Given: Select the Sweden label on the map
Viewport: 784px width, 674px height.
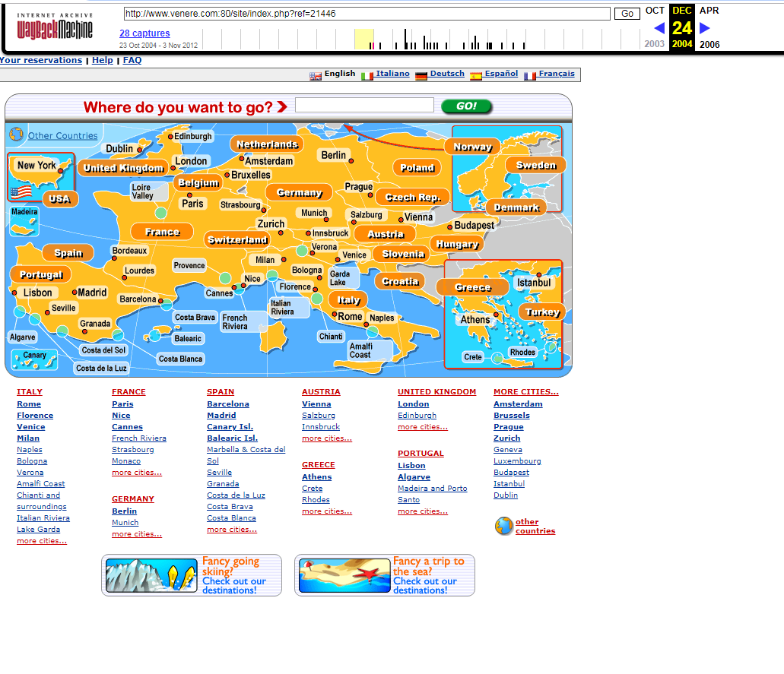Looking at the screenshot, I should tap(535, 166).
